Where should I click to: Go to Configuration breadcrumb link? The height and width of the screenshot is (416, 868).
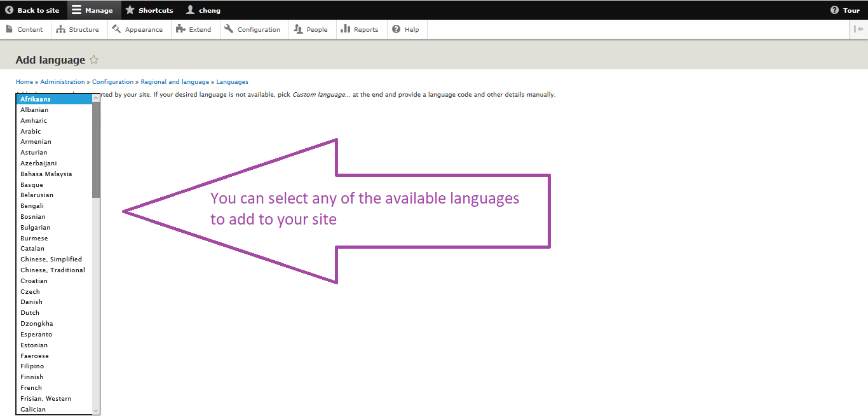coord(112,82)
